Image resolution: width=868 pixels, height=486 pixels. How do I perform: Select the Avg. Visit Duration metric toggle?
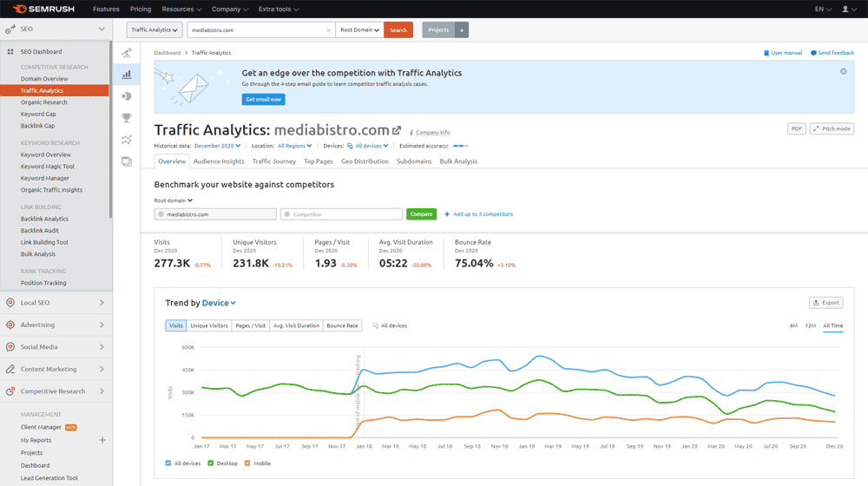296,325
